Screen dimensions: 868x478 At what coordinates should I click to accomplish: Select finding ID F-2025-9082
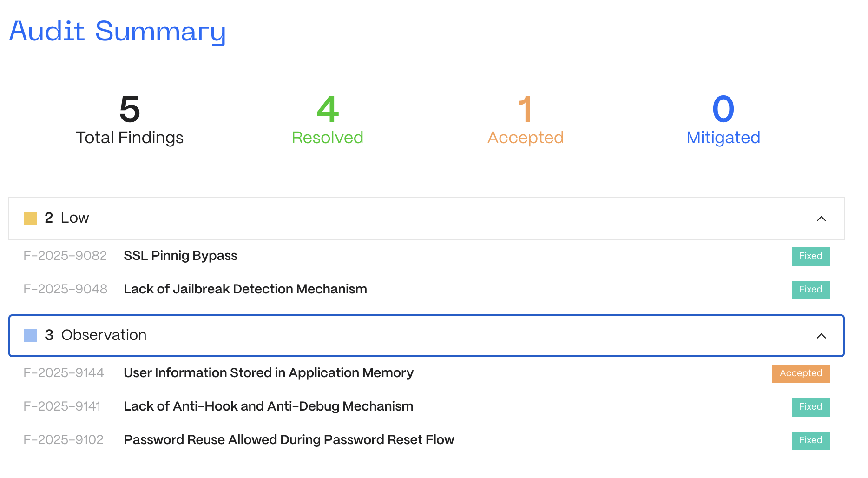(x=65, y=256)
